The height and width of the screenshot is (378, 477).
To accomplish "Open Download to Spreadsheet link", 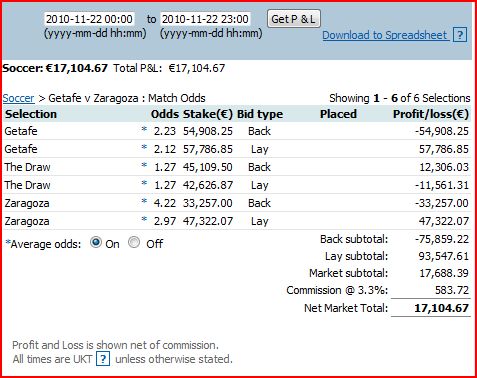I will tap(385, 35).
